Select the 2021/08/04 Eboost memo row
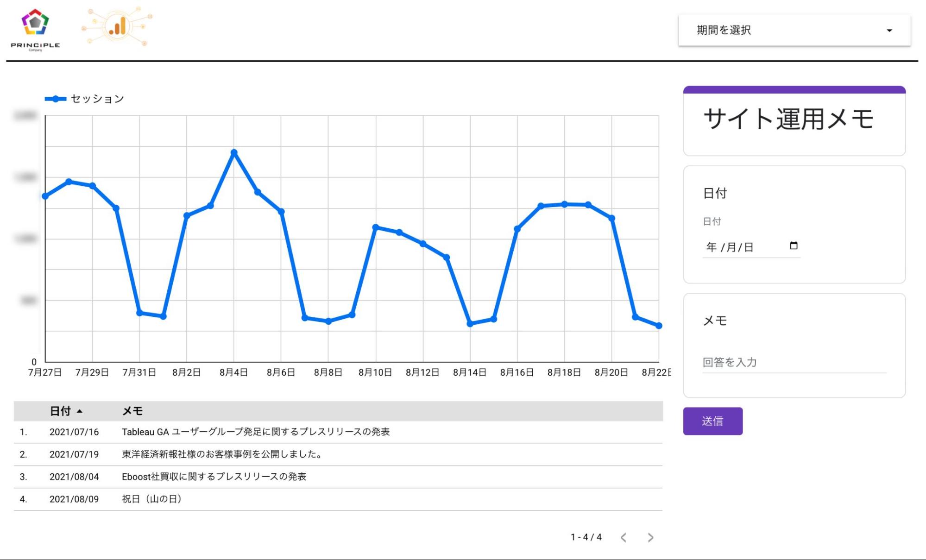The width and height of the screenshot is (926, 560). coord(214,477)
